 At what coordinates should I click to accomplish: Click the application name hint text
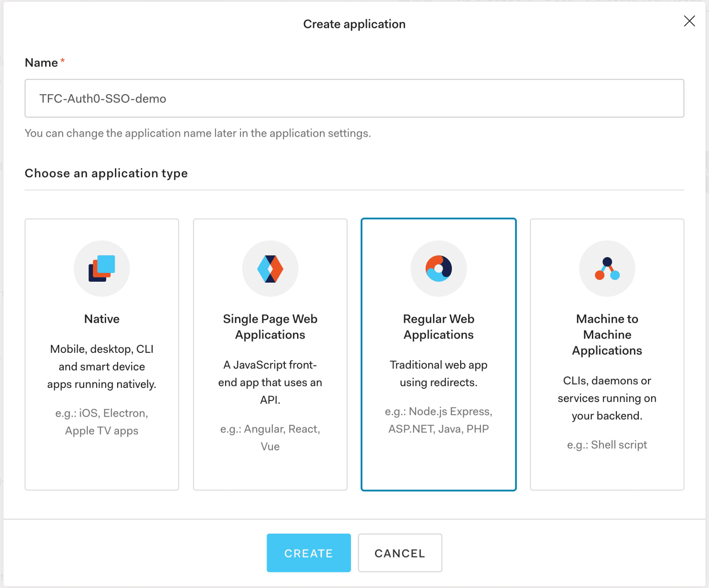(x=198, y=133)
